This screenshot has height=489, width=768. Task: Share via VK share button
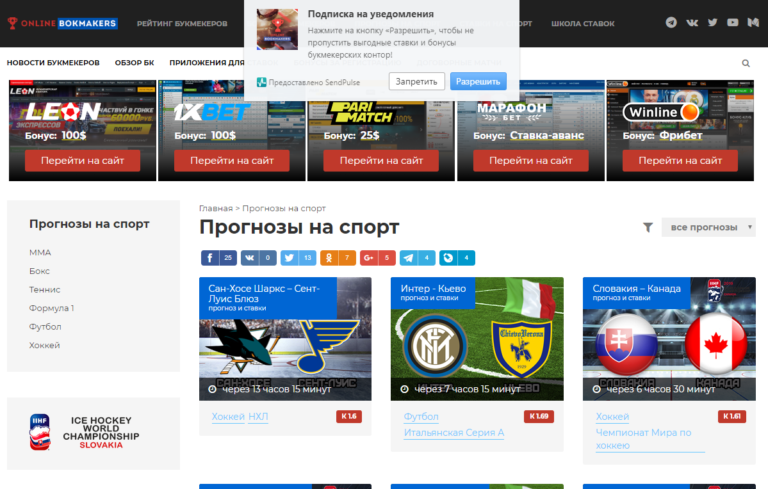259,258
